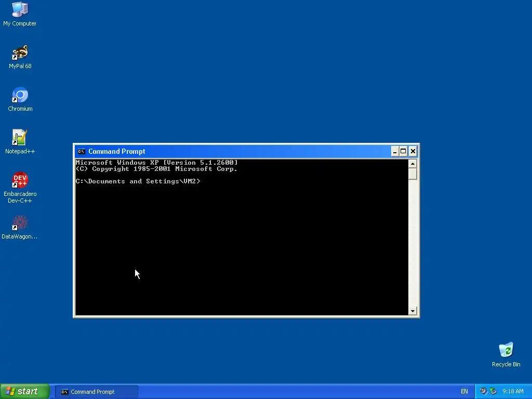Click the Command Prompt scroll down arrow
The height and width of the screenshot is (399, 532).
413,311
